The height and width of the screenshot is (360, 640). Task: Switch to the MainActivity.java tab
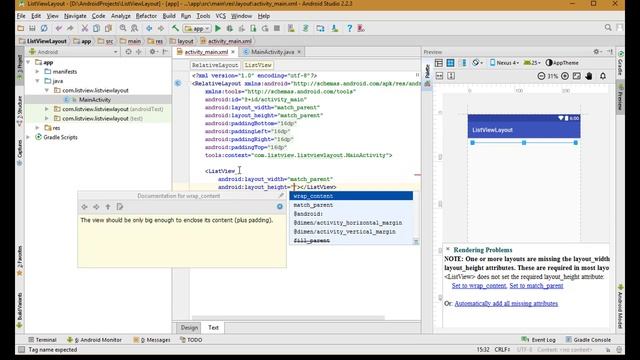point(272,52)
